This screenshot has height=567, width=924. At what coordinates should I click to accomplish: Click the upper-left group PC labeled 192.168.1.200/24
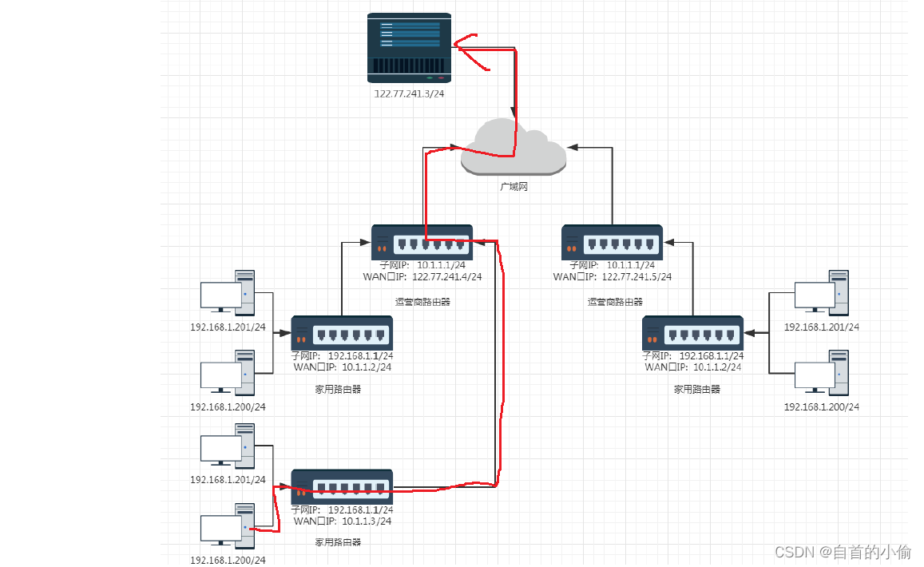(228, 372)
